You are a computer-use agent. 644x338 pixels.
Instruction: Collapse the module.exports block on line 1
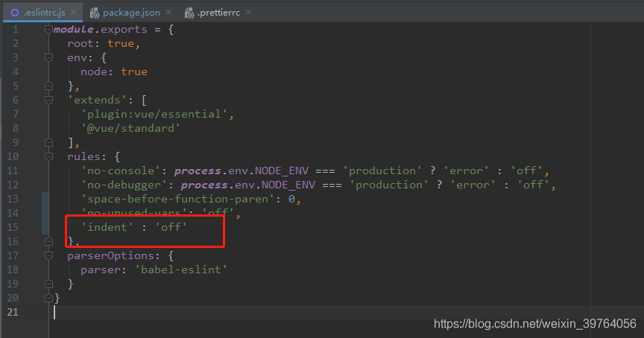[x=49, y=30]
